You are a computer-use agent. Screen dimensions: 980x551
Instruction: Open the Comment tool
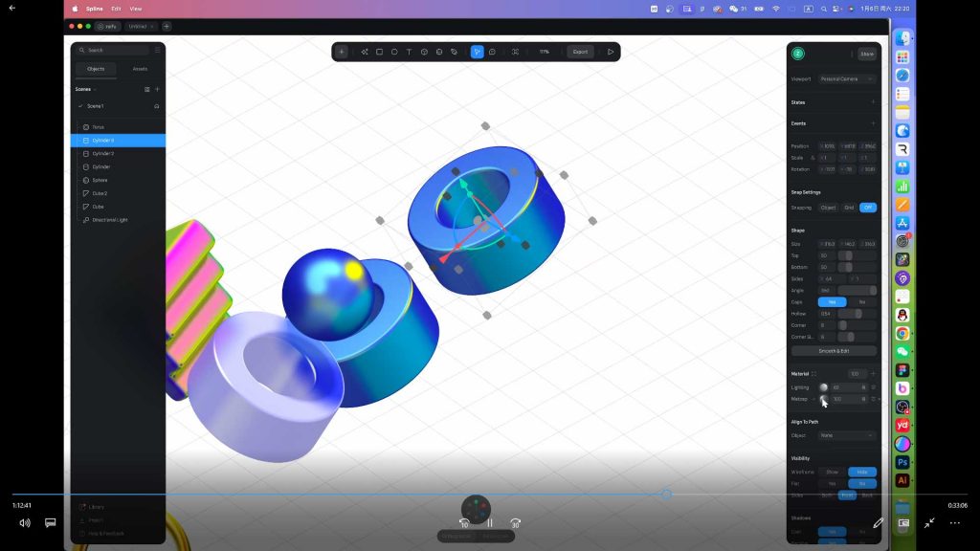(492, 52)
